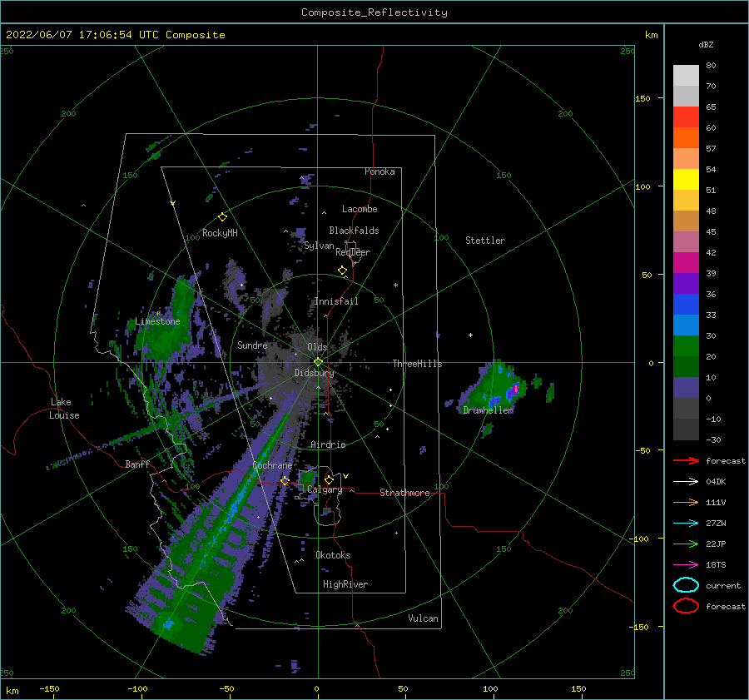Screen dimensions: 749x700
Task: Pick the yellow 51-54 dBZ swatch
Action: [686, 180]
